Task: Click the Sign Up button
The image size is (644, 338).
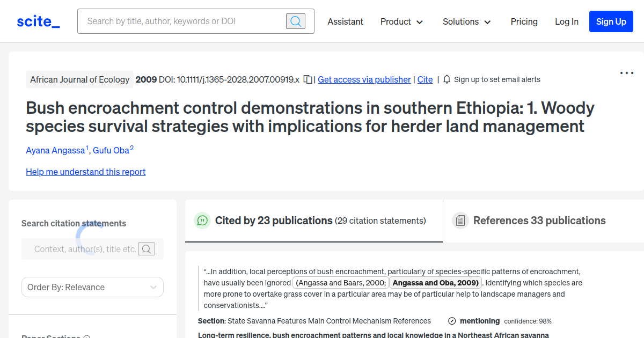Action: point(611,21)
